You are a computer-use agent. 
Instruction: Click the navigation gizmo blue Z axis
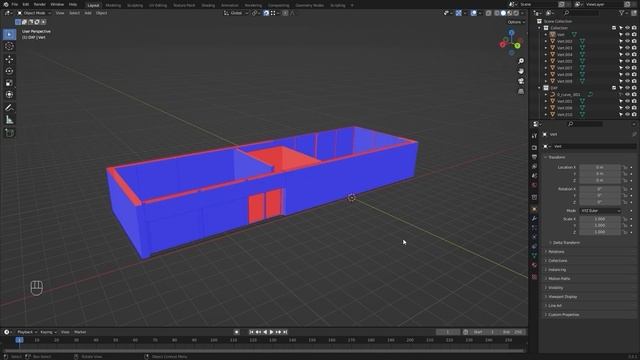pos(511,33)
